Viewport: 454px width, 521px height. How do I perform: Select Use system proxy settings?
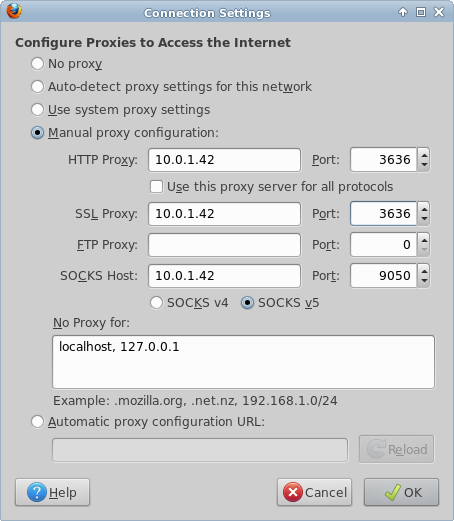click(37, 110)
